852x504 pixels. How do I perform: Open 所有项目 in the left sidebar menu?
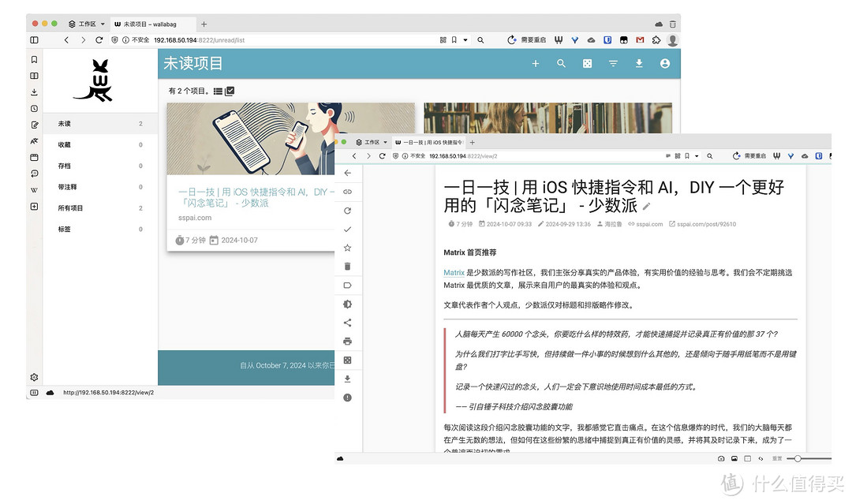(70, 208)
